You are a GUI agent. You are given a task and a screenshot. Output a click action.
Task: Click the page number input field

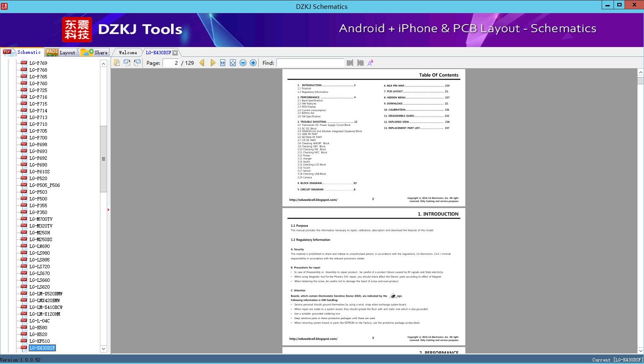point(171,63)
